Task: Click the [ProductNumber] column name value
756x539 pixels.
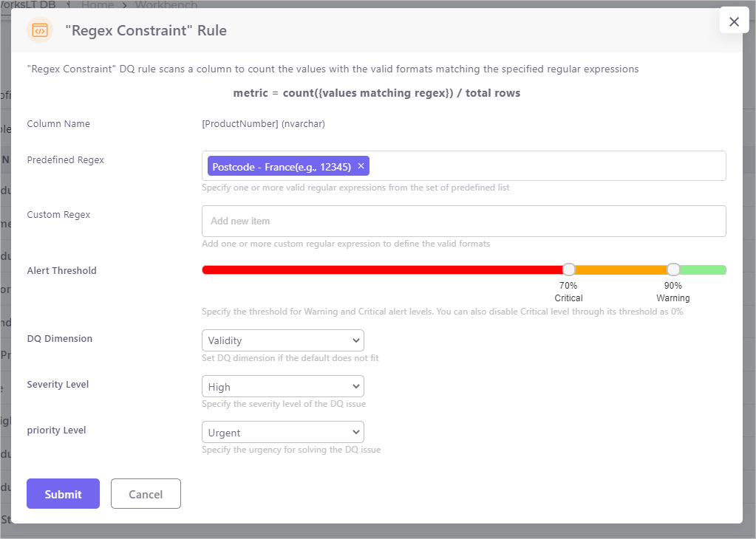Action: pyautogui.click(x=263, y=124)
